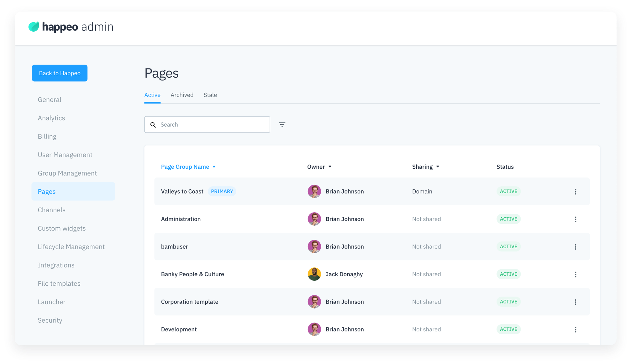Image resolution: width=631 pixels, height=364 pixels.
Task: Open the kebab menu for bambuser
Action: pyautogui.click(x=576, y=247)
